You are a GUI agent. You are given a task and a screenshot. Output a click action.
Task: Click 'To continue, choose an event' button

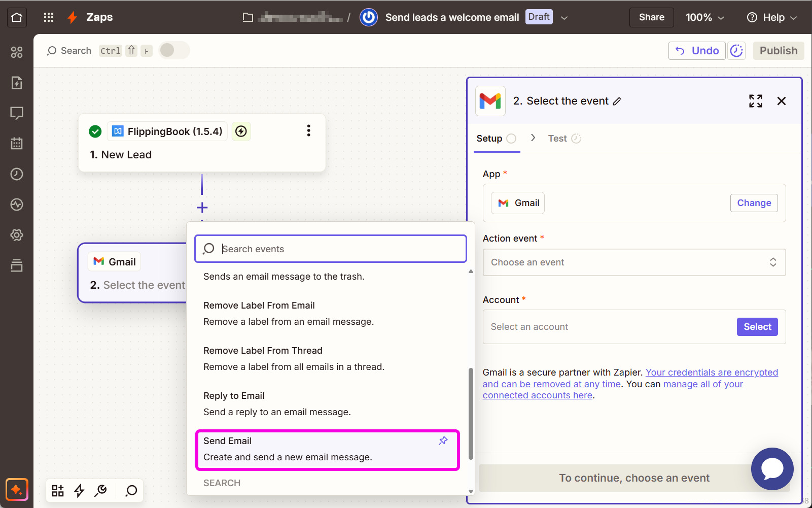coord(634,478)
